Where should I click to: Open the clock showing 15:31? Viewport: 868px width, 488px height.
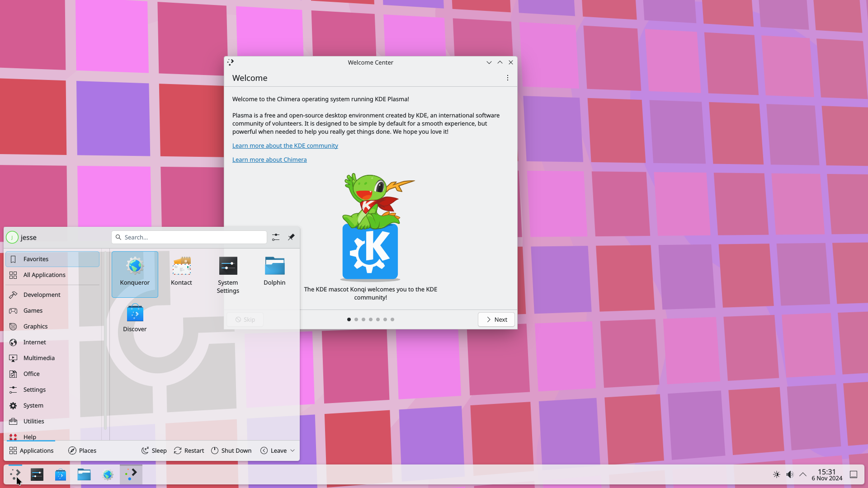point(827,474)
